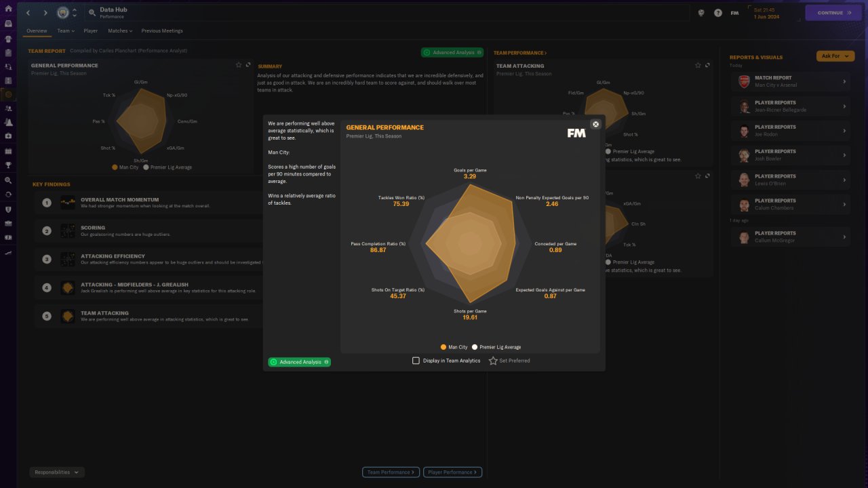The height and width of the screenshot is (488, 868).
Task: Open the Matches tab dropdown
Action: [x=120, y=30]
